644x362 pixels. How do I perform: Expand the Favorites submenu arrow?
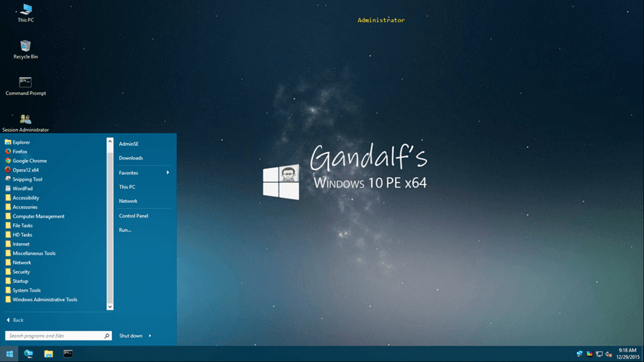click(169, 172)
